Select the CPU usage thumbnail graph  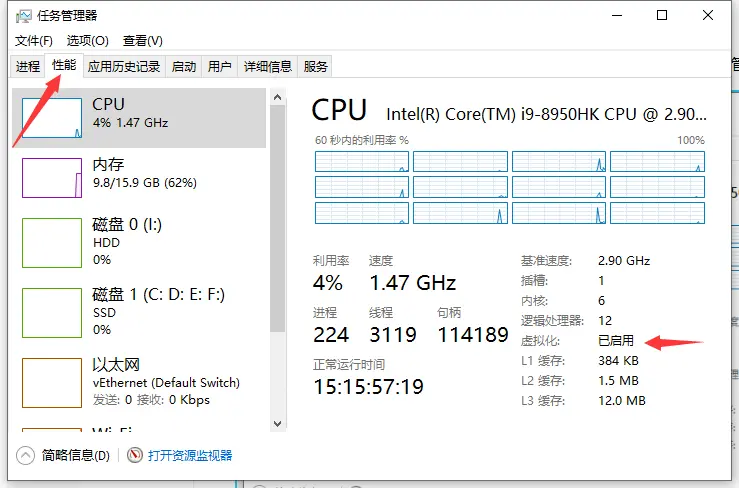[52, 117]
